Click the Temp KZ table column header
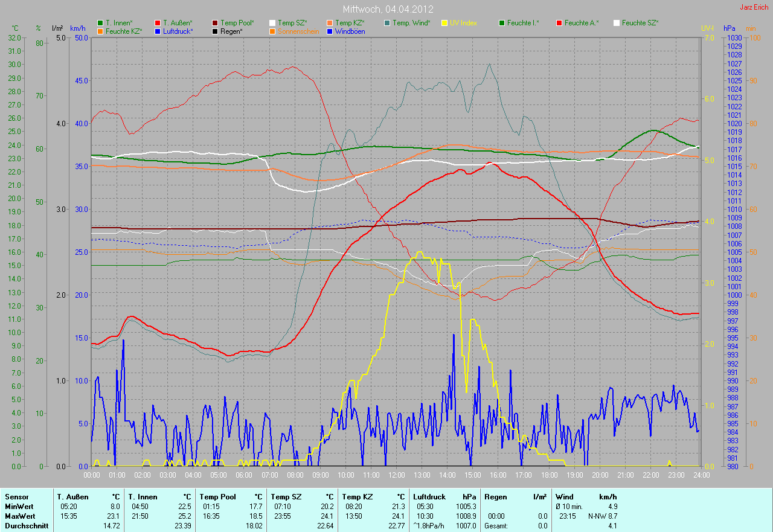The height and width of the screenshot is (532, 773). (x=358, y=497)
